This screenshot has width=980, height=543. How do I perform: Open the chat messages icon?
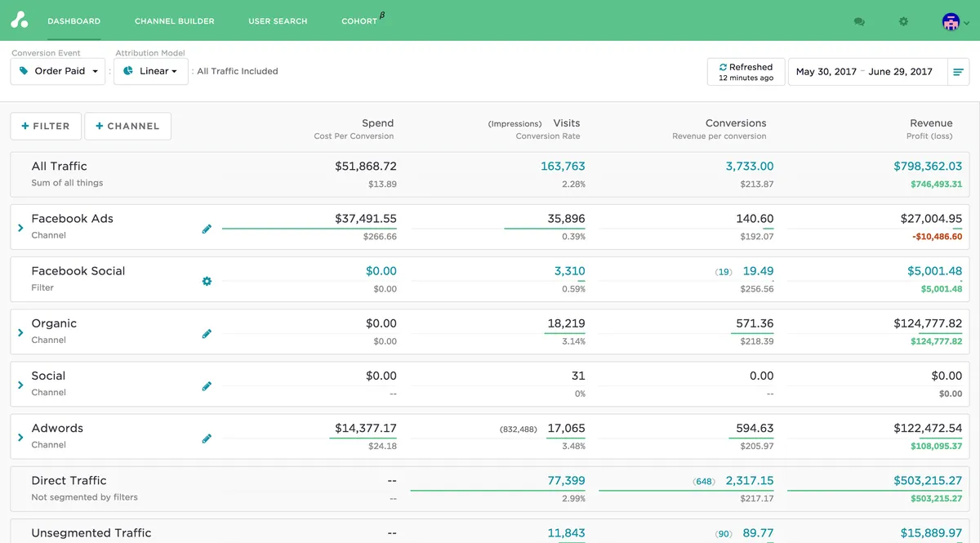point(859,21)
